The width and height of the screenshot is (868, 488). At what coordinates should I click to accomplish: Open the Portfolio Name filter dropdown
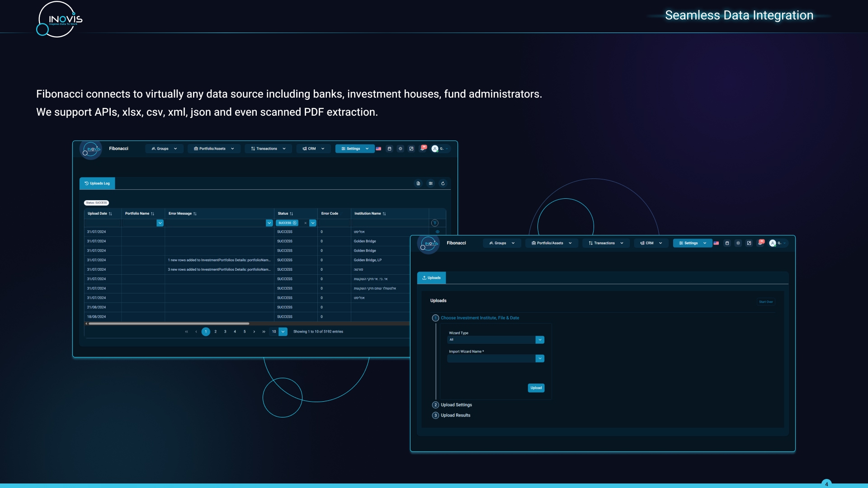pos(160,223)
